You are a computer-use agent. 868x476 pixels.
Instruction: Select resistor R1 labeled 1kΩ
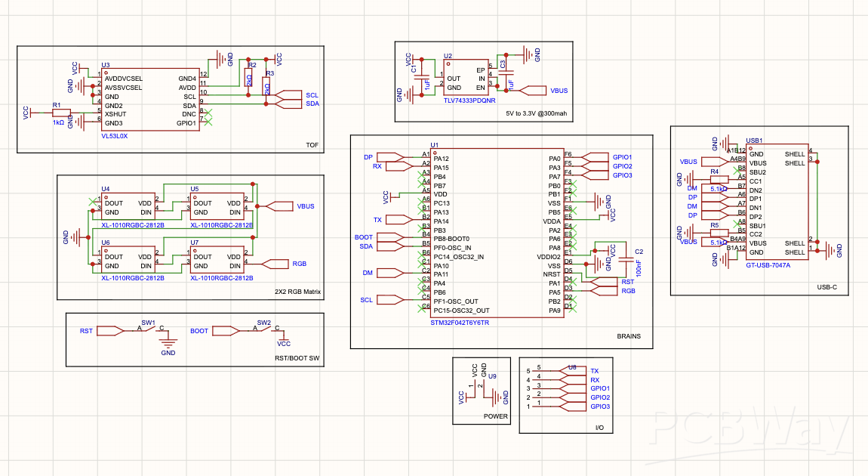[60, 113]
